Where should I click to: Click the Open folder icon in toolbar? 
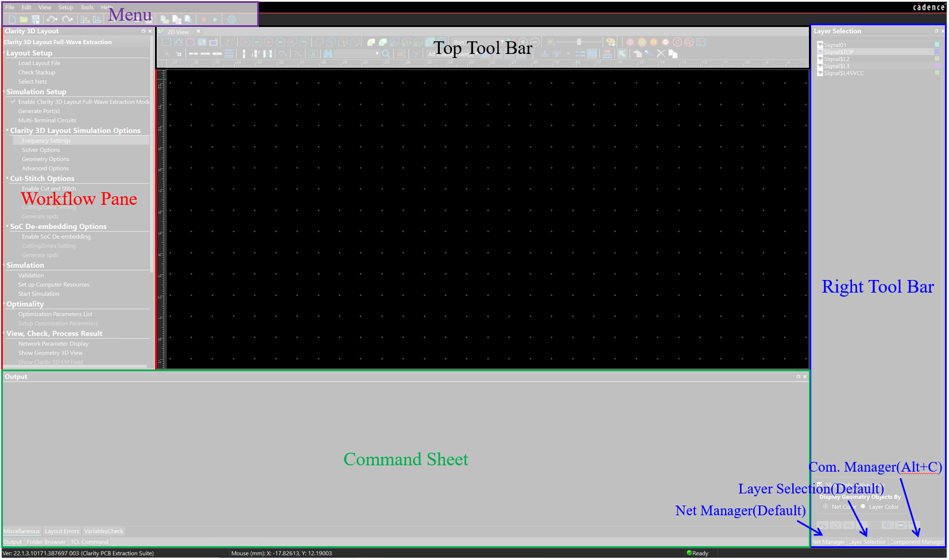(24, 20)
